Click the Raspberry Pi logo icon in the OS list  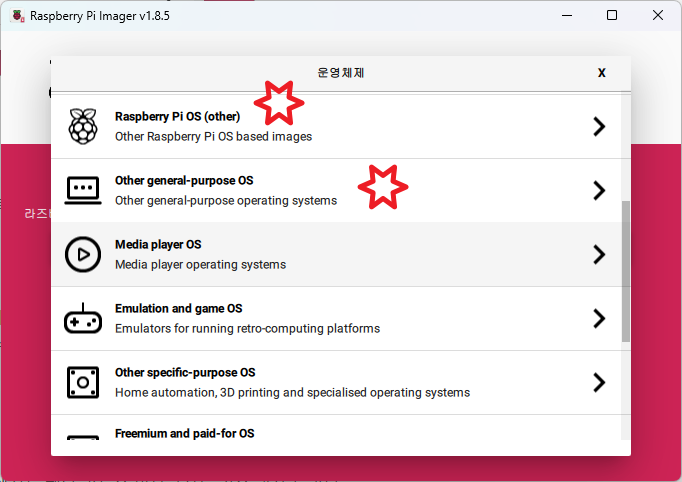pos(83,126)
